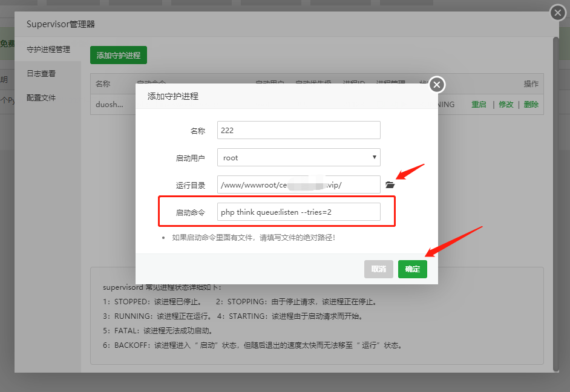Click the 添加守护进程 dialog title
This screenshot has width=570, height=392.
[x=173, y=96]
